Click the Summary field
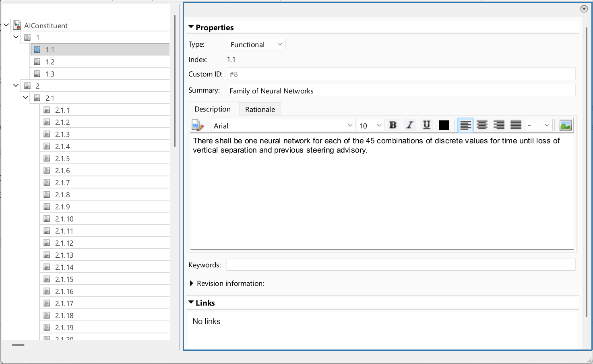Screen dimensions: 593x364 (x=401, y=90)
